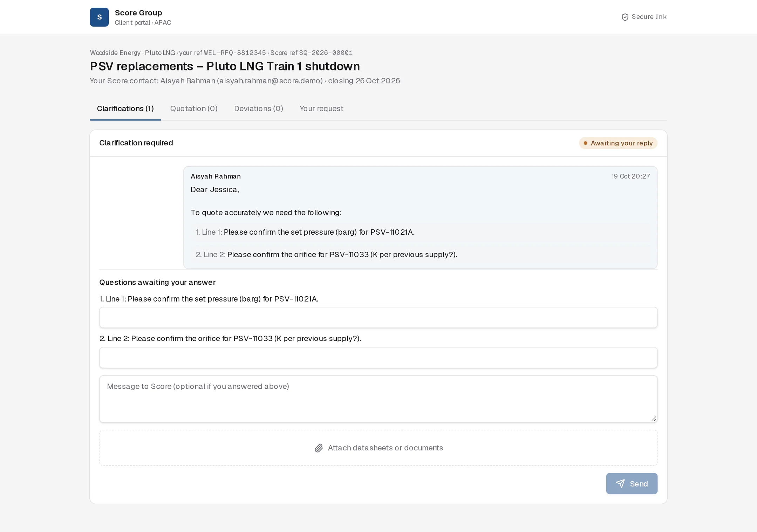
Task: Click question 2 label above second field
Action: [230, 339]
